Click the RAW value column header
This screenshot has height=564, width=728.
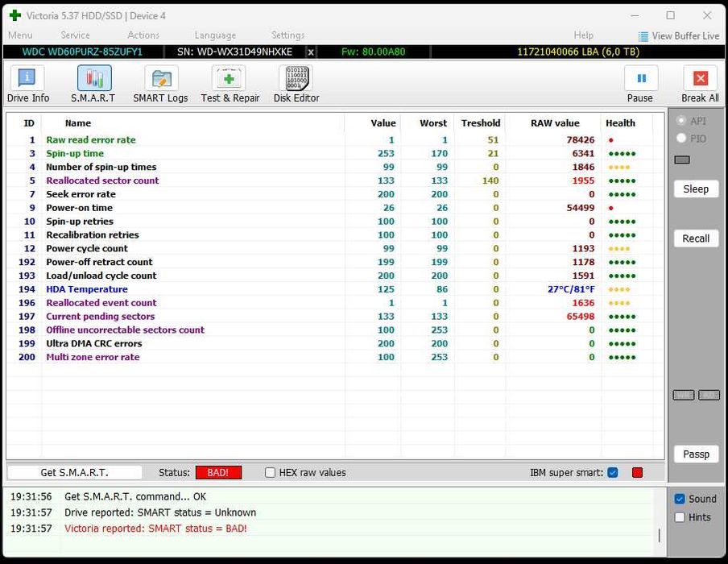point(555,123)
